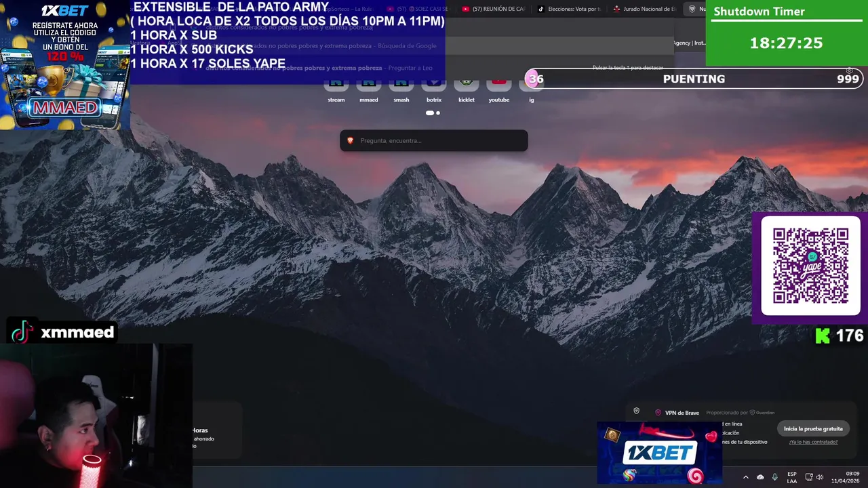This screenshot has width=868, height=488.
Task: Switch to the REUNIÓN DE CAP YouTube tab
Action: pyautogui.click(x=494, y=9)
